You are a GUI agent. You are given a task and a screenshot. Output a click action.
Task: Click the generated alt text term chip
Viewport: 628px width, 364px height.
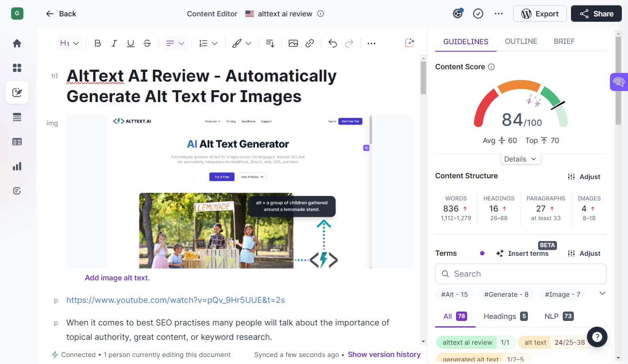[483, 359]
